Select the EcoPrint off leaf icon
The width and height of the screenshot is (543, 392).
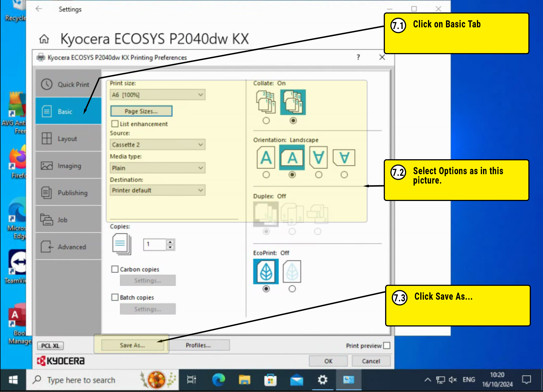click(266, 271)
